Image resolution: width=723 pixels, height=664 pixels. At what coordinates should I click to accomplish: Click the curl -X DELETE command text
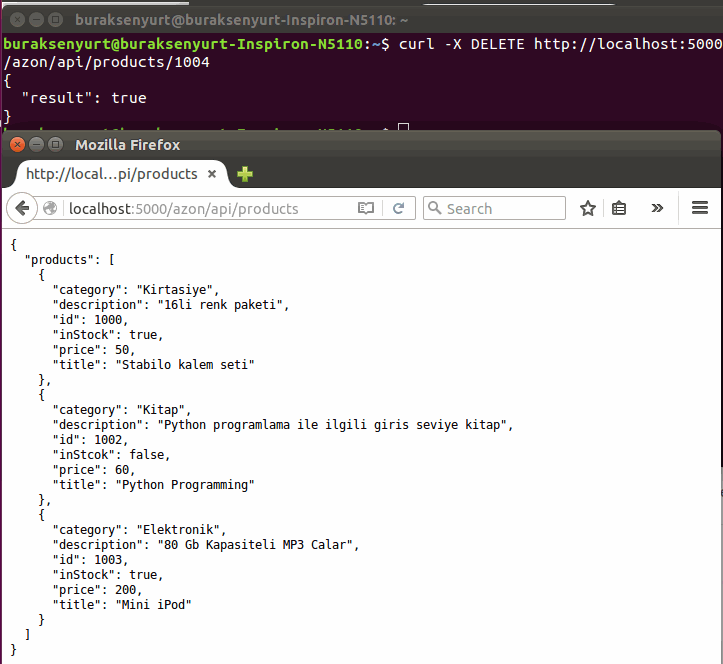click(x=560, y=44)
